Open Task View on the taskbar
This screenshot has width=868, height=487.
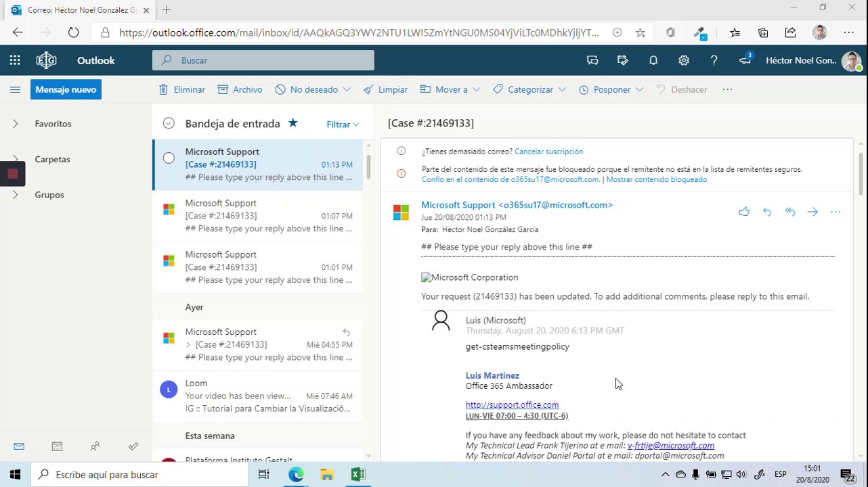point(263,474)
